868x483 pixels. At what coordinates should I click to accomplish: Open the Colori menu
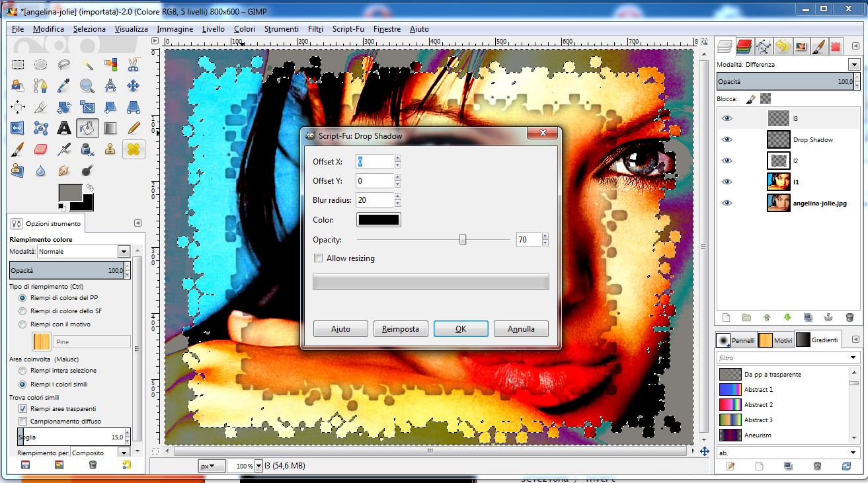tap(245, 29)
